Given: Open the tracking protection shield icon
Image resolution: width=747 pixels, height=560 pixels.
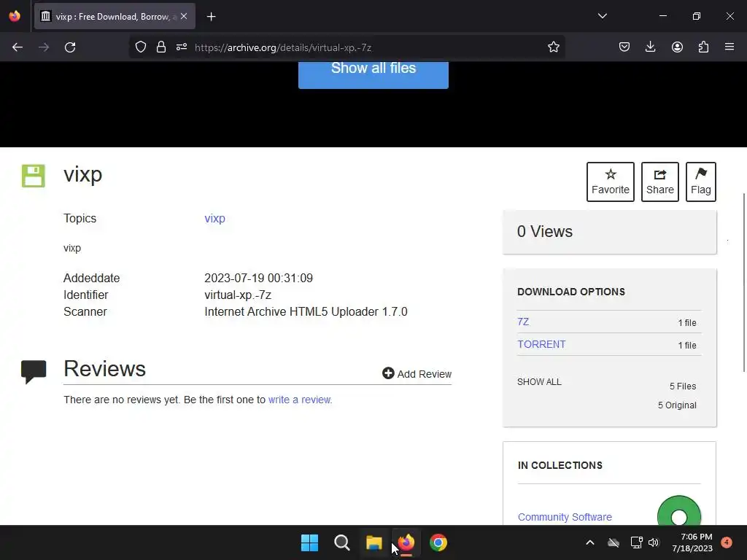Looking at the screenshot, I should tap(141, 47).
